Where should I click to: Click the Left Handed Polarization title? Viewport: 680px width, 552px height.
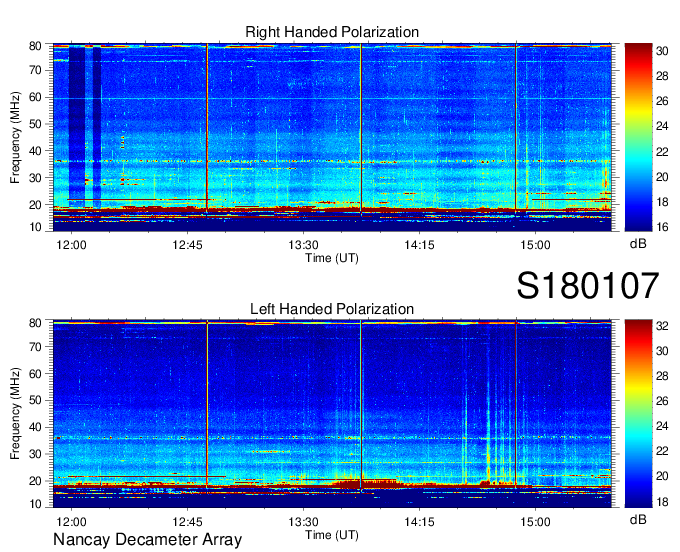[332, 309]
